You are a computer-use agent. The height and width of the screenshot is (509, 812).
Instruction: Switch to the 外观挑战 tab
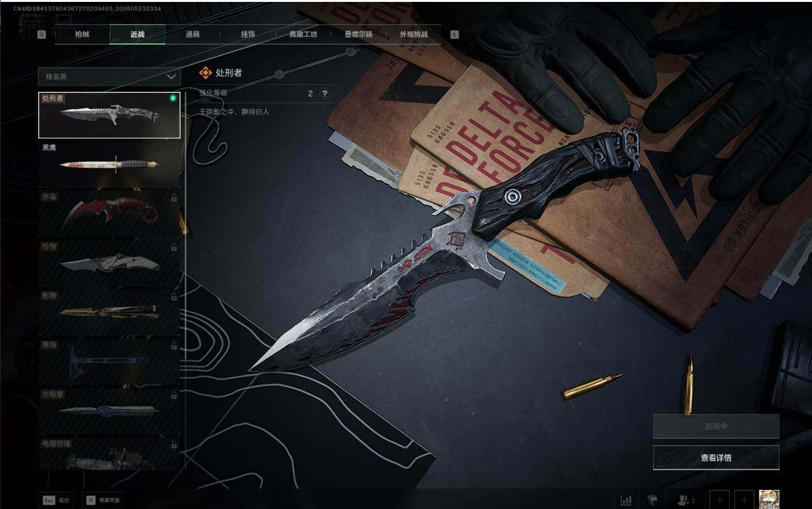(x=413, y=34)
